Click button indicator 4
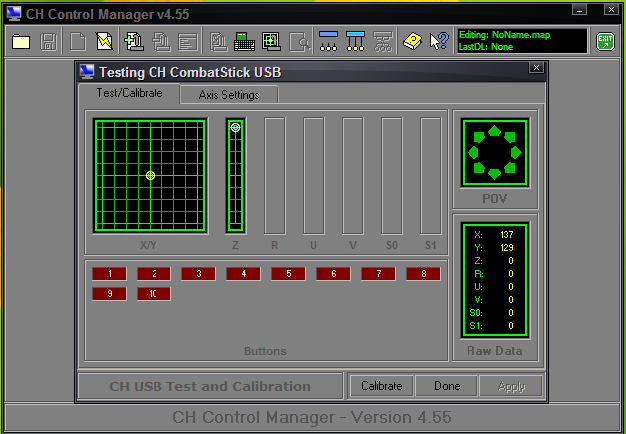Screen dimensions: 626x434 click(x=243, y=274)
